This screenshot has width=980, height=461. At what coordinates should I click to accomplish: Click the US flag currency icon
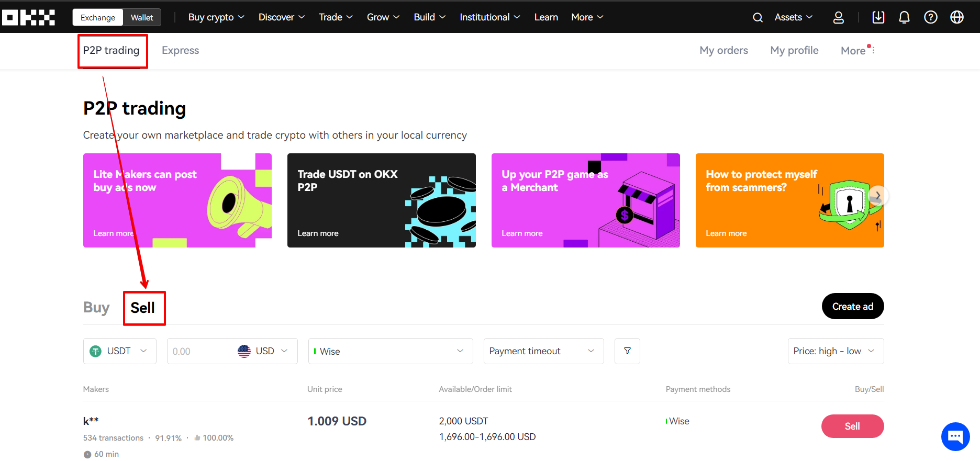[244, 351]
